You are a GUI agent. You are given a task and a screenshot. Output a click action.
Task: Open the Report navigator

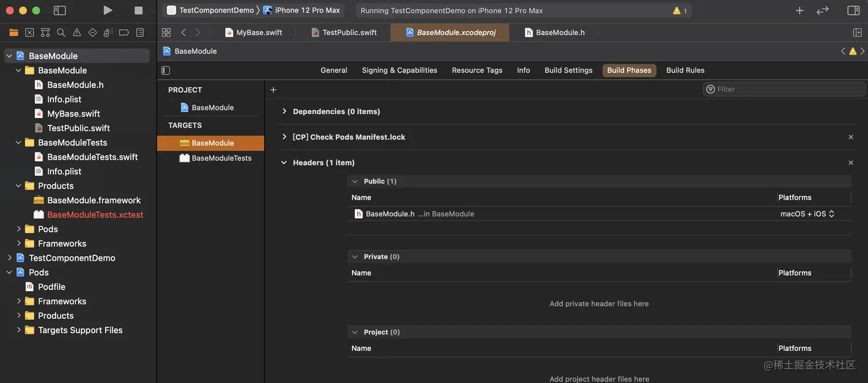click(140, 33)
